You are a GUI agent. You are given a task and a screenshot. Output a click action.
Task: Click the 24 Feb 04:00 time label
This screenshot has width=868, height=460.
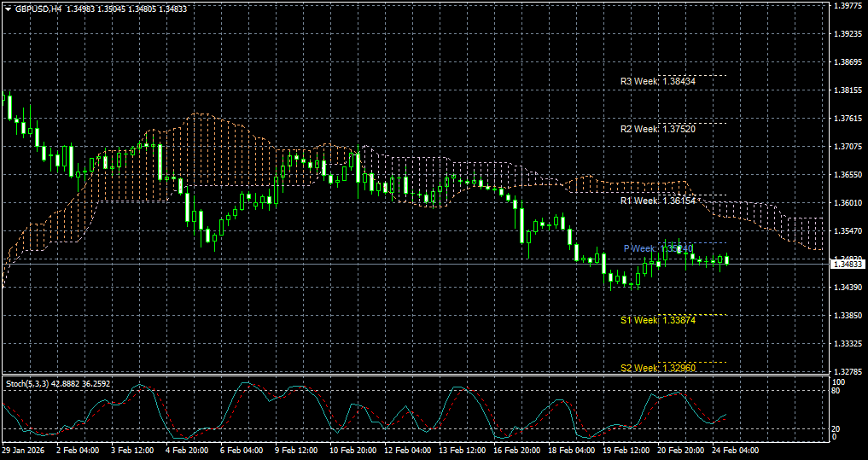(737, 451)
